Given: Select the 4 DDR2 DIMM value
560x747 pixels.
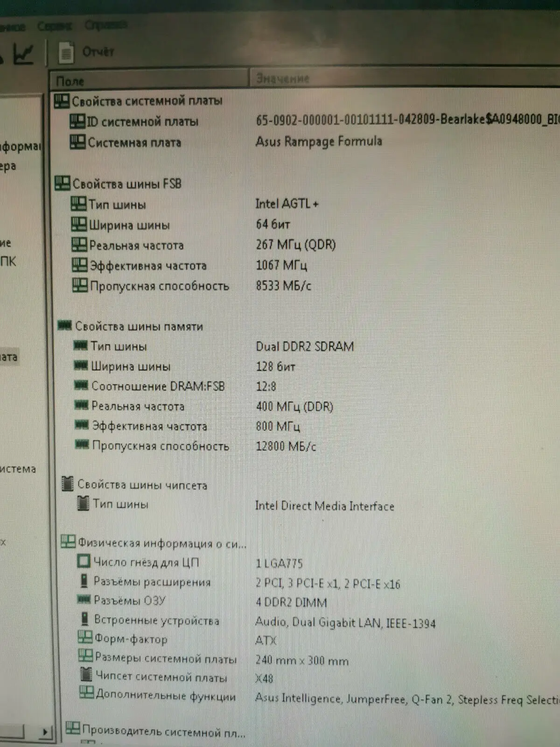Looking at the screenshot, I should pyautogui.click(x=291, y=602).
